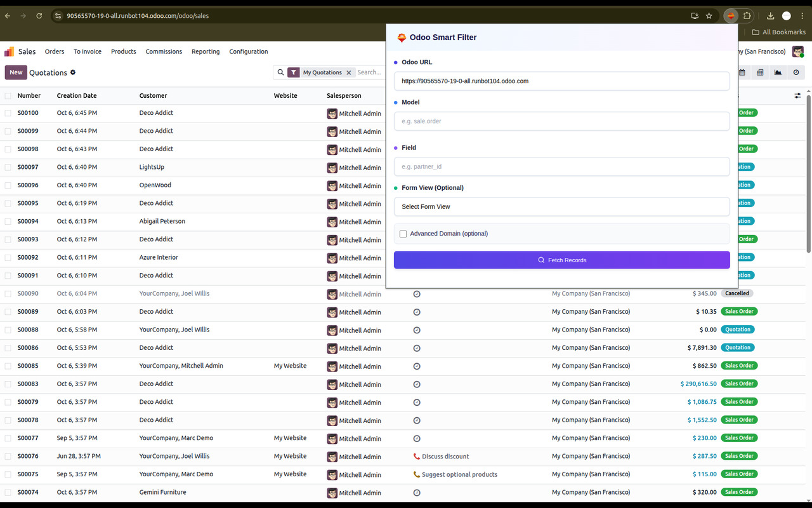Click the browser address bar URL

click(138, 16)
